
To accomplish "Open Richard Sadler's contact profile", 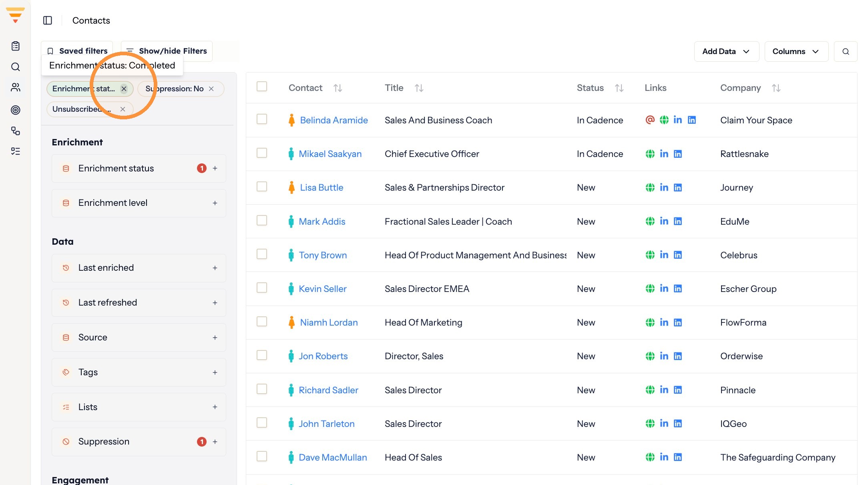I will pyautogui.click(x=329, y=390).
